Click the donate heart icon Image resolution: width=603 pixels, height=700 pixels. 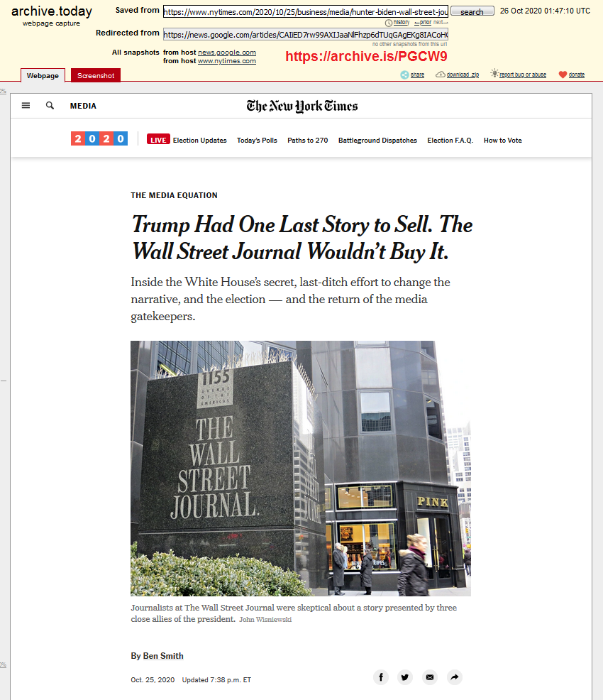coord(563,75)
